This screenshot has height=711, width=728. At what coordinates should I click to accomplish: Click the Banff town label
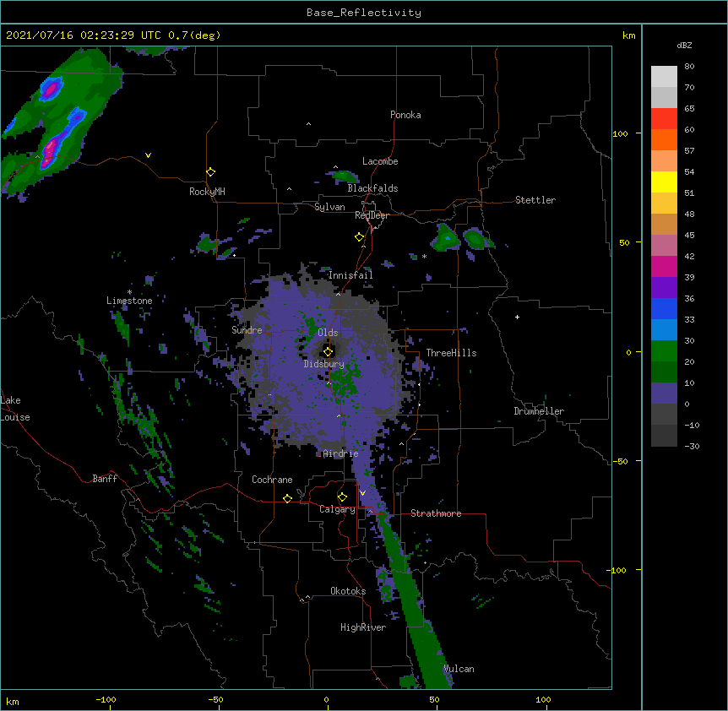[x=105, y=479]
